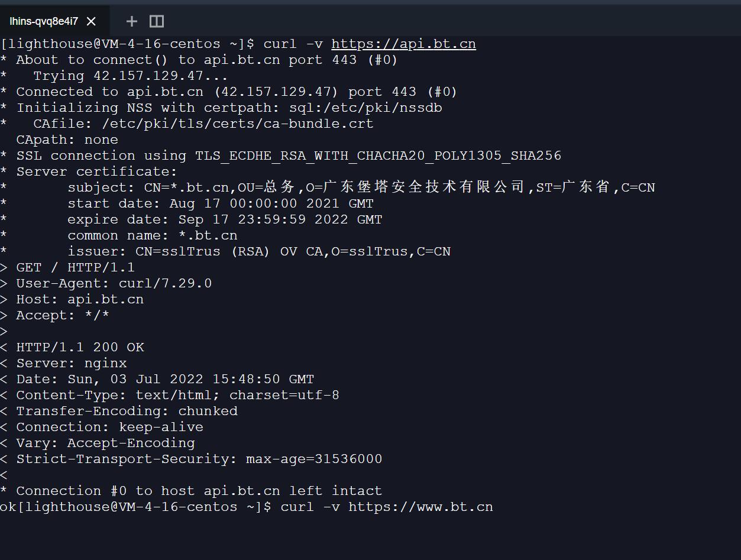This screenshot has width=741, height=560.
Task: Click the Connection #0 left intact line
Action: 199,491
